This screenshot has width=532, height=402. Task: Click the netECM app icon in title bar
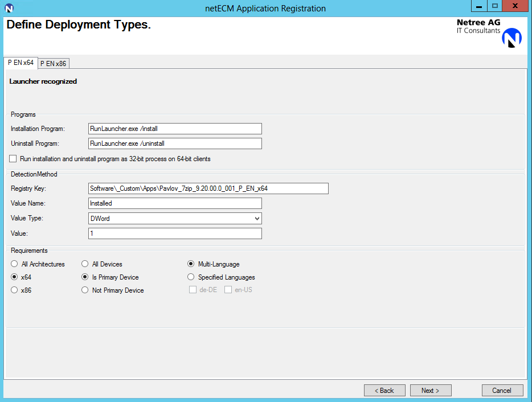coord(9,8)
